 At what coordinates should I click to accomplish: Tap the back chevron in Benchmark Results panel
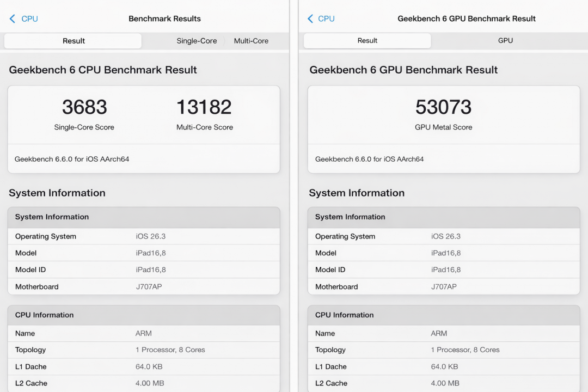[x=13, y=19]
